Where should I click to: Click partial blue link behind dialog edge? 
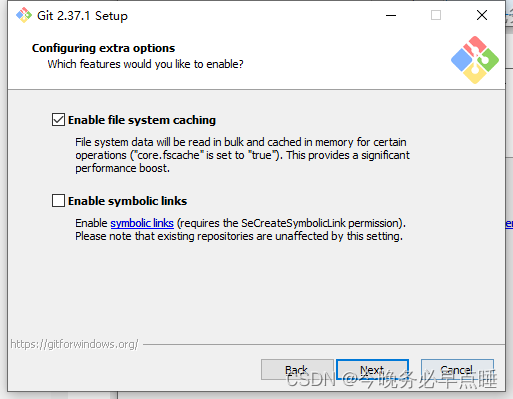click(509, 223)
